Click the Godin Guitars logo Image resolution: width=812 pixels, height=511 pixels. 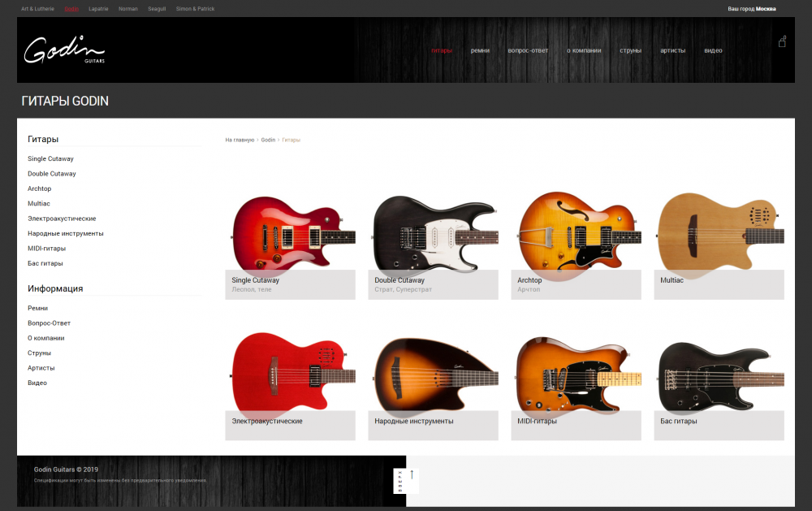click(x=64, y=50)
